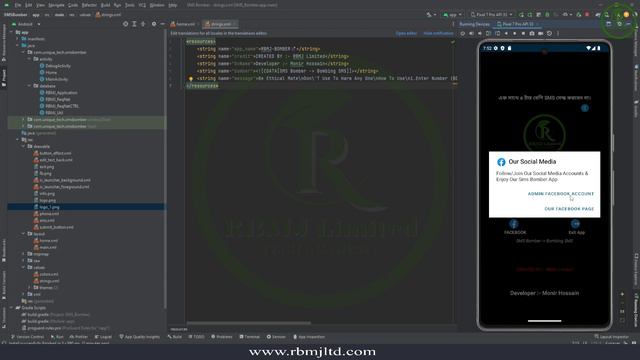640x360 pixels.
Task: Click the emulator rotate right icon
Action: (498, 33)
